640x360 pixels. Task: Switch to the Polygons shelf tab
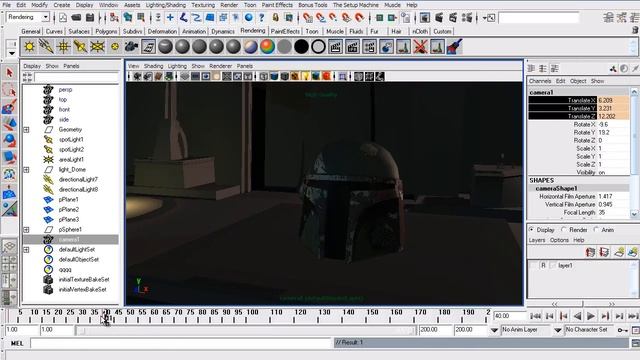pos(106,31)
